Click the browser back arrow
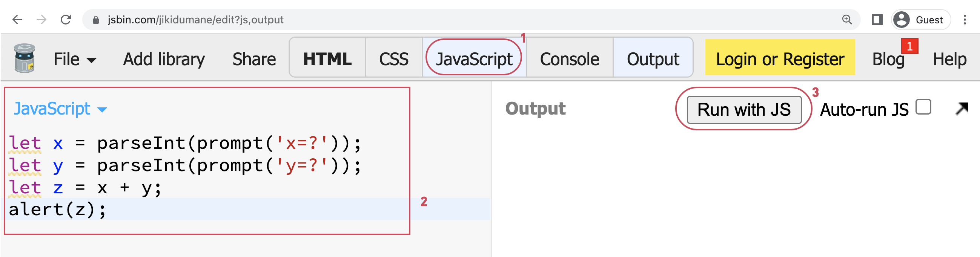This screenshot has width=980, height=257. coord(17,19)
